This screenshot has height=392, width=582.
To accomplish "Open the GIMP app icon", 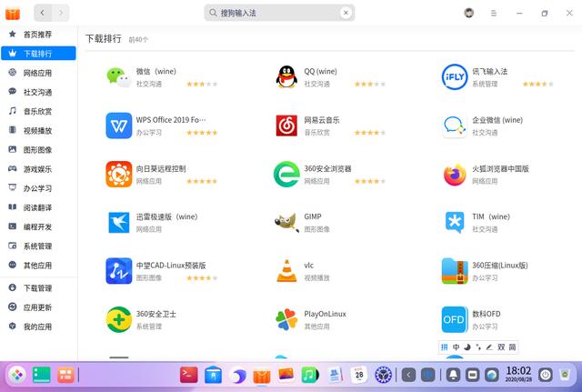I will tap(286, 222).
